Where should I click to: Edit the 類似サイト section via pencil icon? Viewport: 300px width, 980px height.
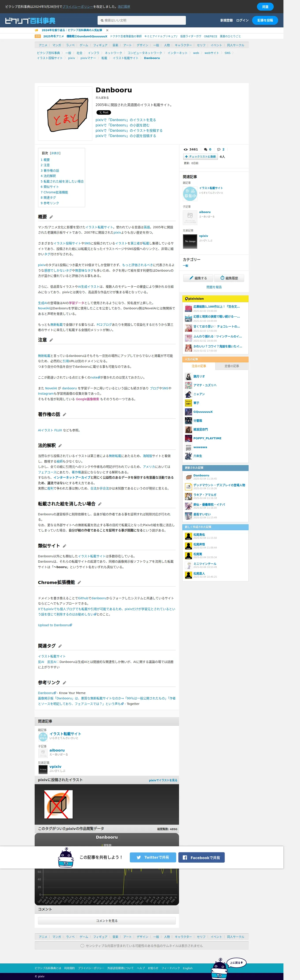(x=64, y=546)
